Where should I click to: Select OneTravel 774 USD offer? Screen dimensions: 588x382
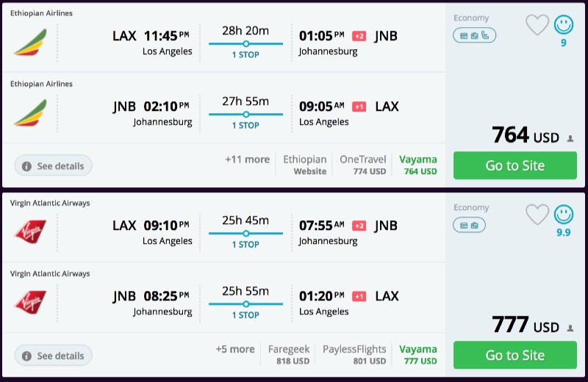pyautogui.click(x=362, y=165)
